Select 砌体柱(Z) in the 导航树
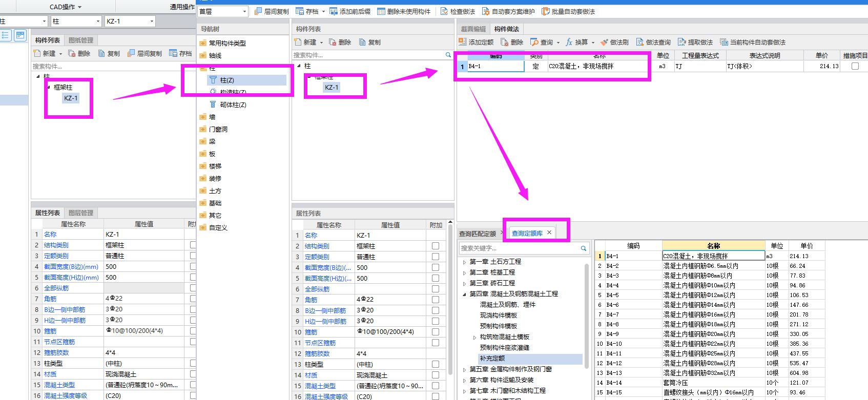868x400 pixels. [x=233, y=104]
